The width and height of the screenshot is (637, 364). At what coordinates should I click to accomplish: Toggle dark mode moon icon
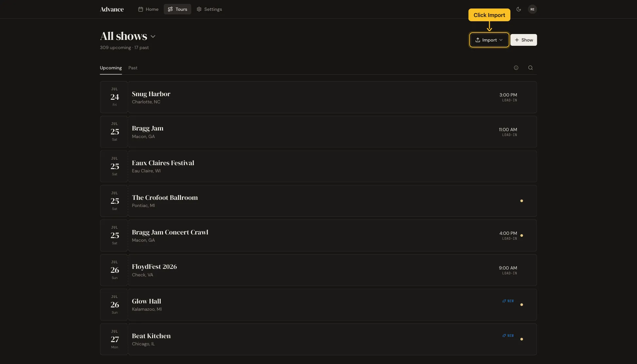519,9
